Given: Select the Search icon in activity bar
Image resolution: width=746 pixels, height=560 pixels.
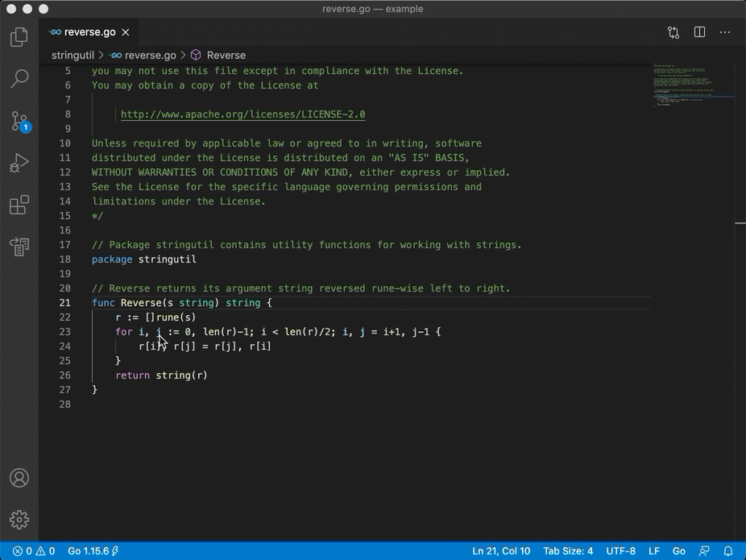Looking at the screenshot, I should [x=19, y=79].
